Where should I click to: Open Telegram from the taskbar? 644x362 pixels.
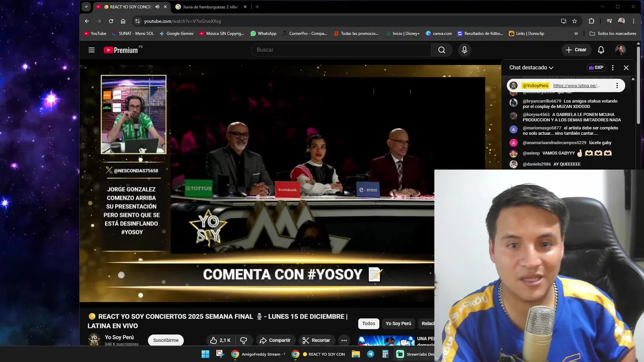(x=370, y=354)
